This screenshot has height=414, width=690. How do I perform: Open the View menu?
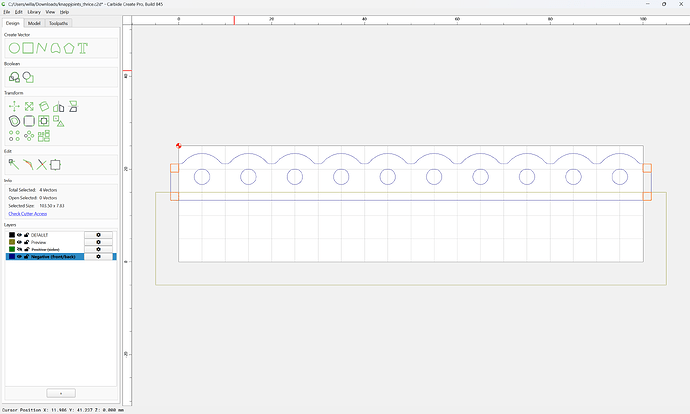(50, 12)
